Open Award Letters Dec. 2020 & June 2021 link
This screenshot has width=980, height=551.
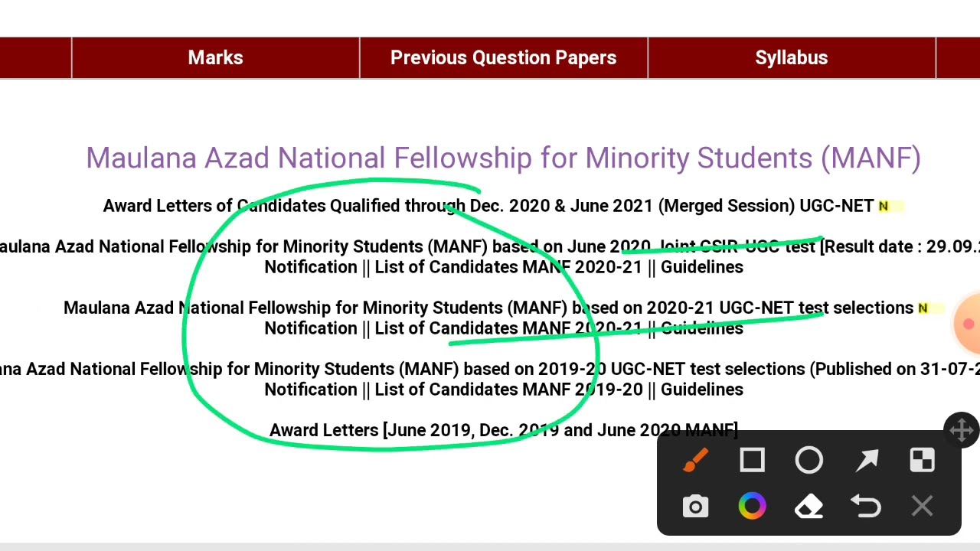pos(488,206)
